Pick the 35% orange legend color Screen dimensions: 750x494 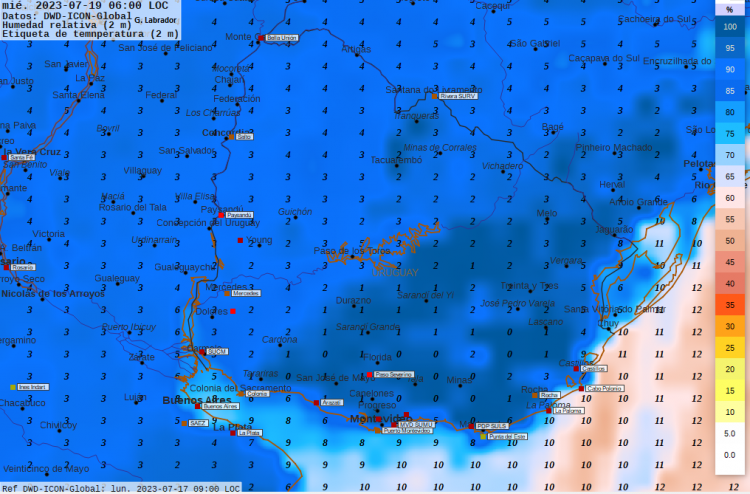coord(730,305)
